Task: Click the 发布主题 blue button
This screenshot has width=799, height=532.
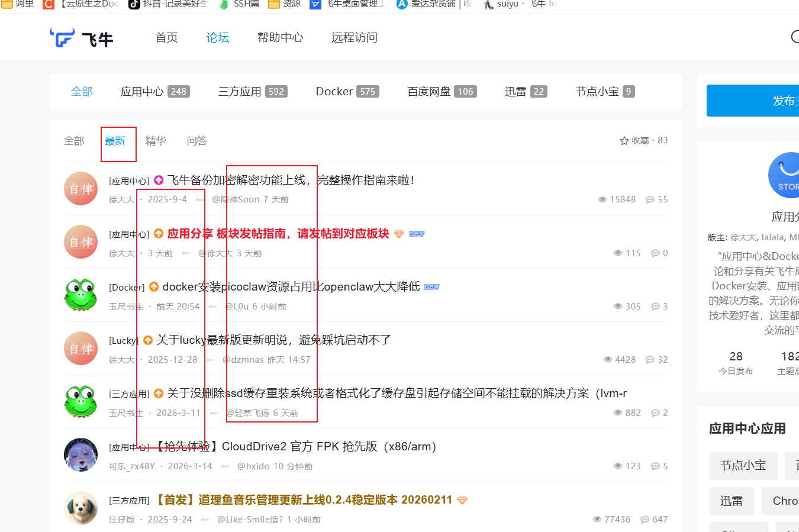Action: click(753, 101)
